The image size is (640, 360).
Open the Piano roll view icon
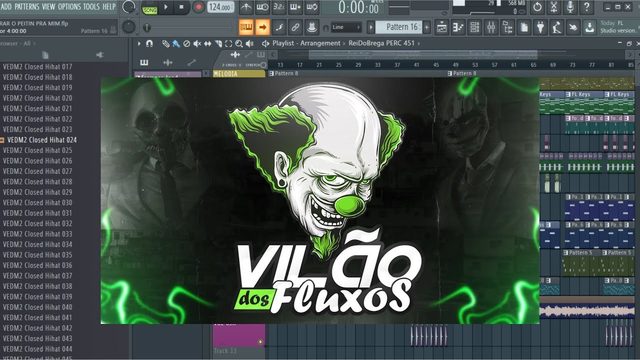[458, 27]
